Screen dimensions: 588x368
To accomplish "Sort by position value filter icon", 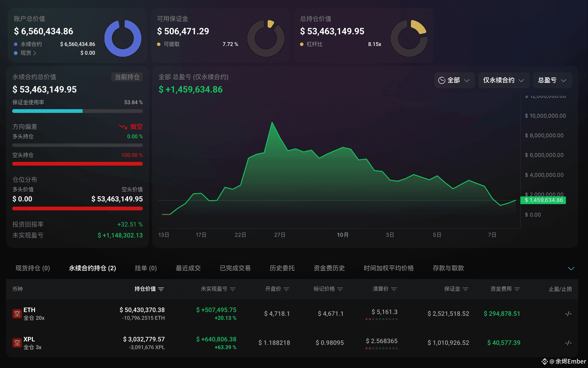I will pyautogui.click(x=161, y=289).
